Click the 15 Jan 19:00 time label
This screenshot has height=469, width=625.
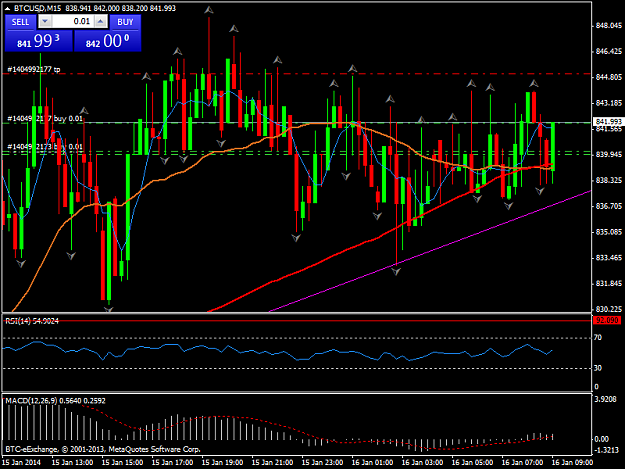(222, 462)
